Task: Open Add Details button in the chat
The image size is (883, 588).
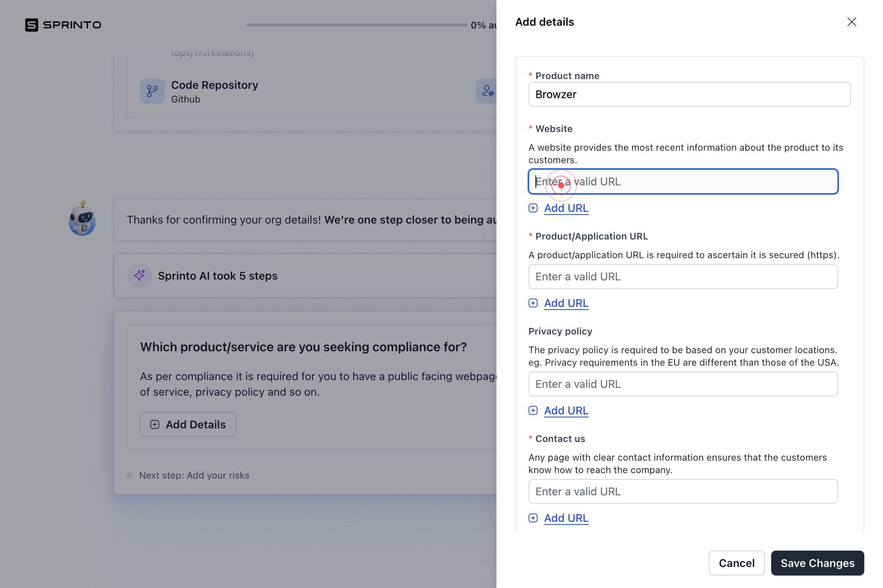Action: (188, 424)
